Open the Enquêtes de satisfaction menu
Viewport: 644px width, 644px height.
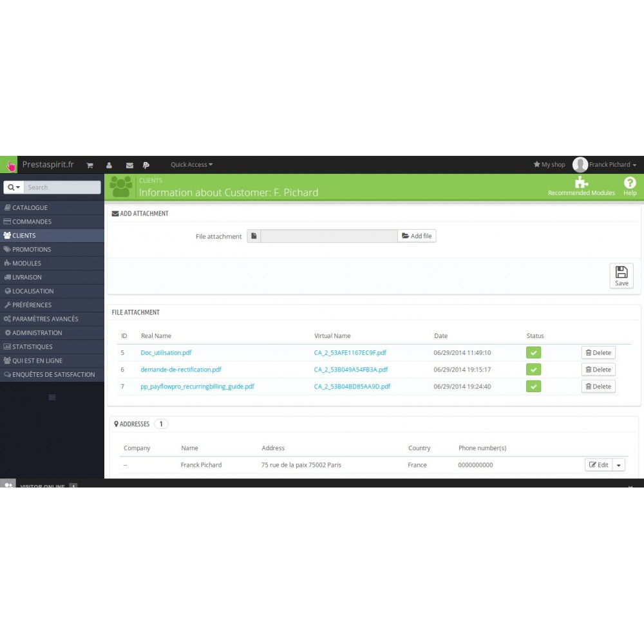(x=52, y=375)
